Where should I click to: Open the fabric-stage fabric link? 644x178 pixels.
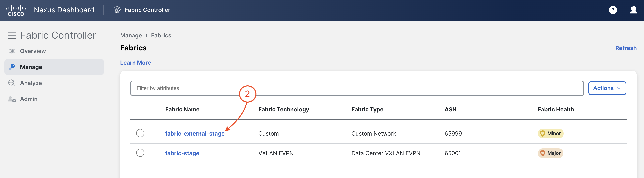pyautogui.click(x=182, y=153)
